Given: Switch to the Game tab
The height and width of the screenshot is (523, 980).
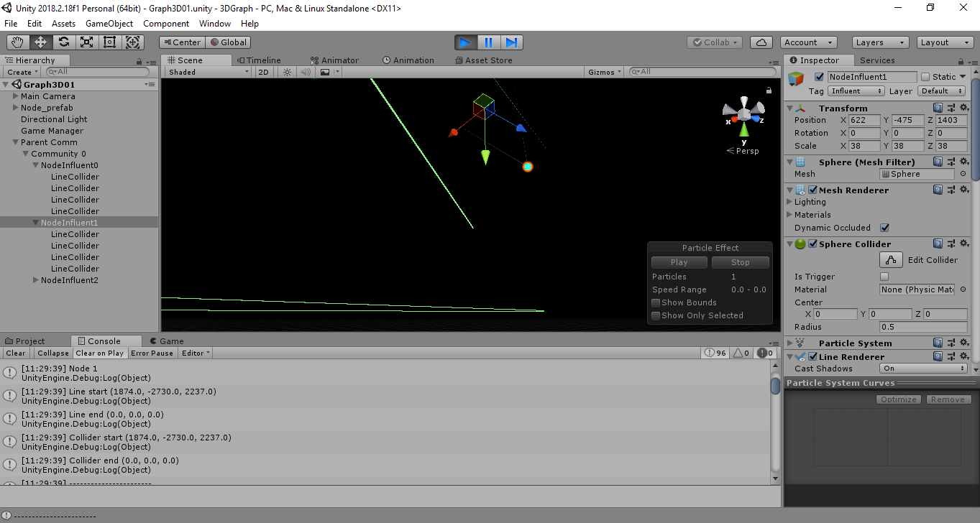Looking at the screenshot, I should 166,341.
